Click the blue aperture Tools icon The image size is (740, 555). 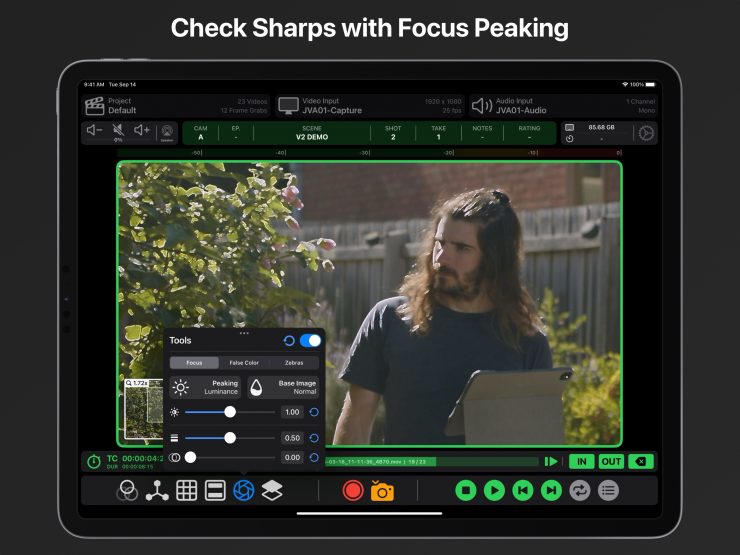coord(243,490)
